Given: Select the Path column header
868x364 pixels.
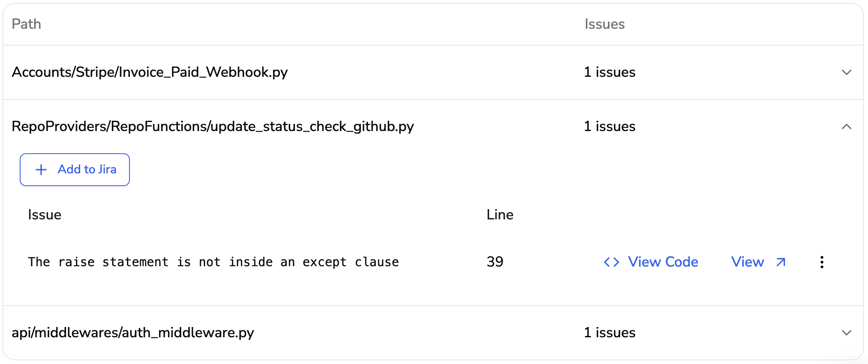Looking at the screenshot, I should tap(26, 24).
